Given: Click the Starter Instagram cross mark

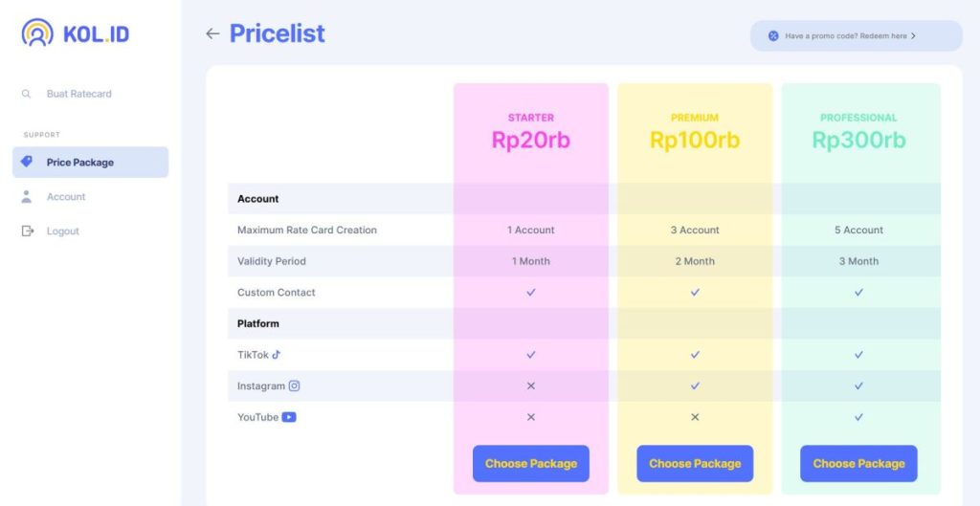Looking at the screenshot, I should click(x=530, y=386).
